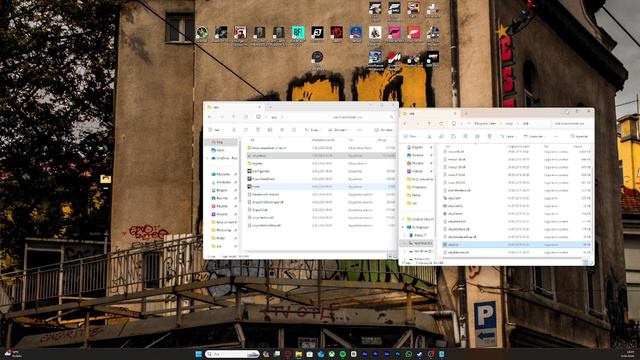Image resolution: width=640 pixels, height=360 pixels.
Task: Go up one level in left Explorer window
Action: [234, 117]
